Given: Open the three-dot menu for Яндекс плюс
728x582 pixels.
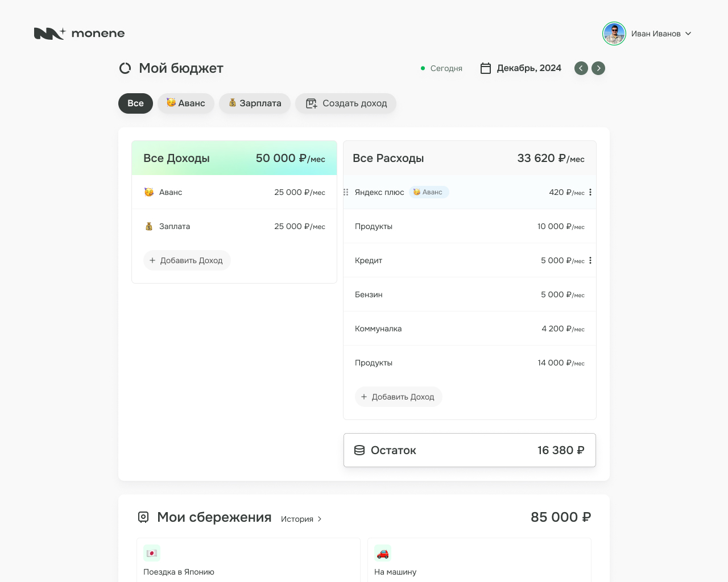Looking at the screenshot, I should click(x=590, y=192).
